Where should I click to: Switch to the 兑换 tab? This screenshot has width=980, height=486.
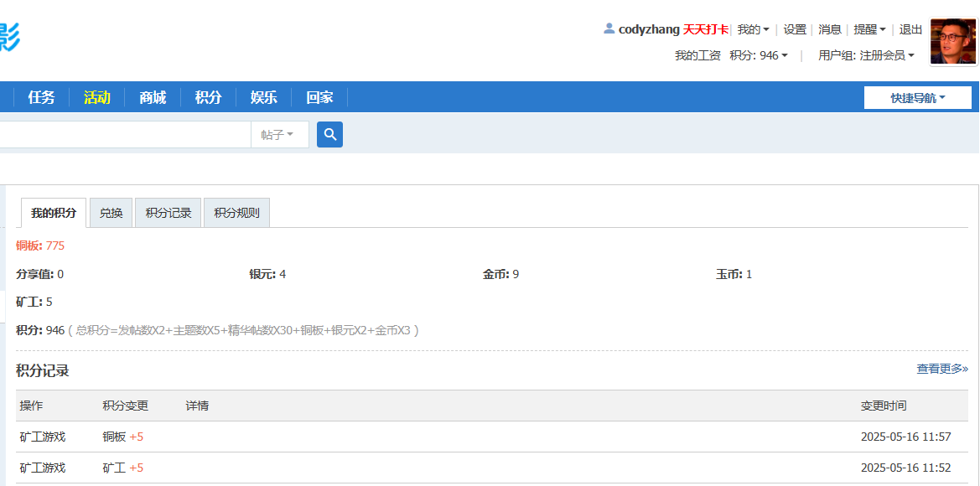click(x=111, y=213)
